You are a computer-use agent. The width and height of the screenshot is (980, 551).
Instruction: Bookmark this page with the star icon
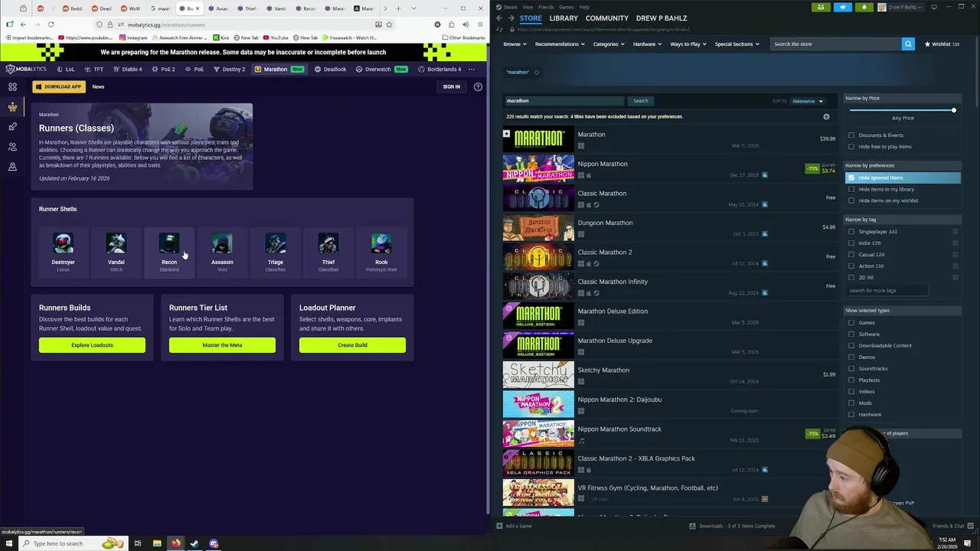coord(389,24)
